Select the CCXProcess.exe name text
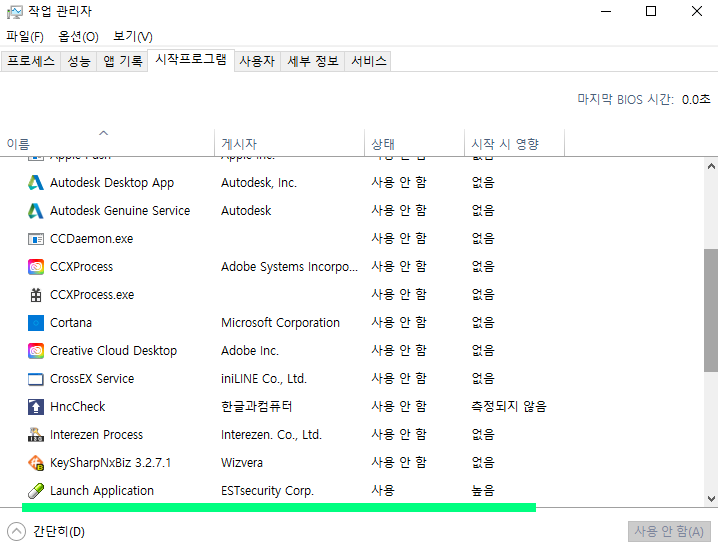Viewport: 718px width, 554px height. 92,295
